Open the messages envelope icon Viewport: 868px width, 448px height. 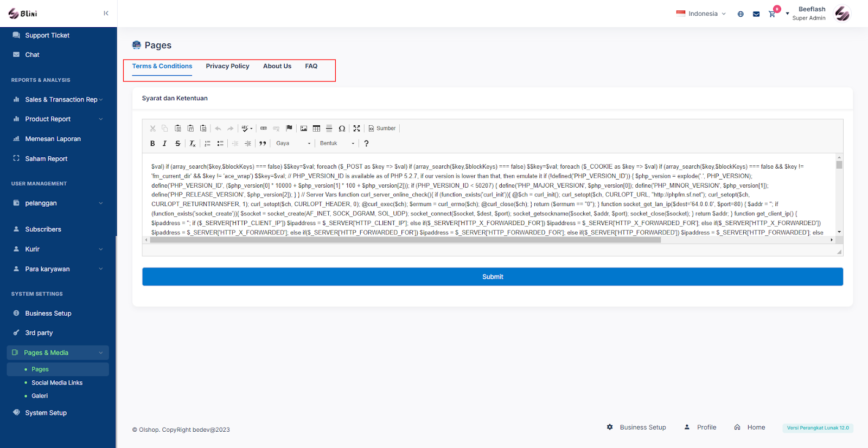point(756,14)
